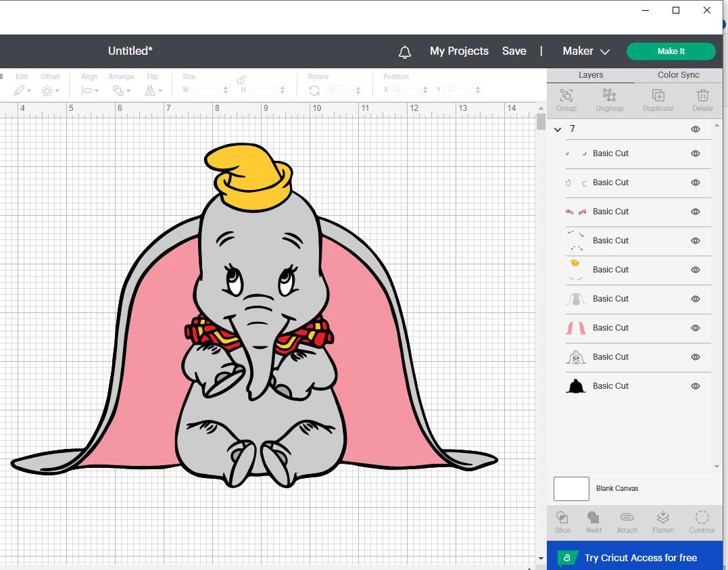
Task: Click the width size stepper
Action: (x=226, y=90)
